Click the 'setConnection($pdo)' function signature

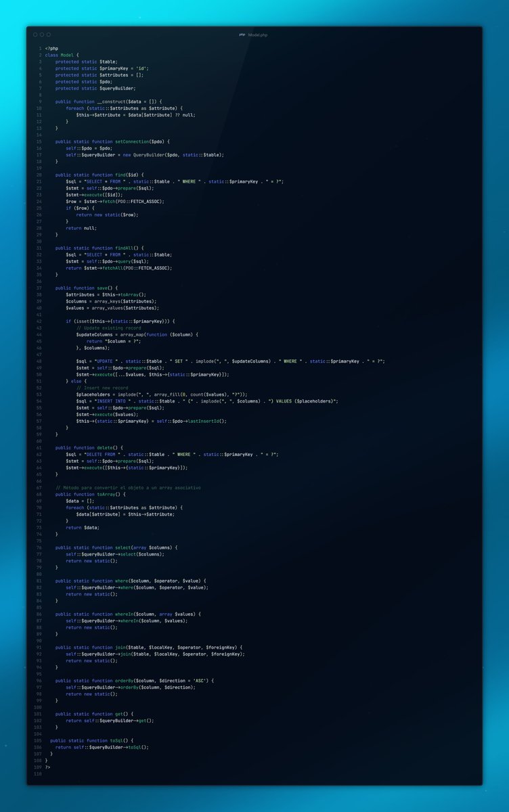coord(112,141)
